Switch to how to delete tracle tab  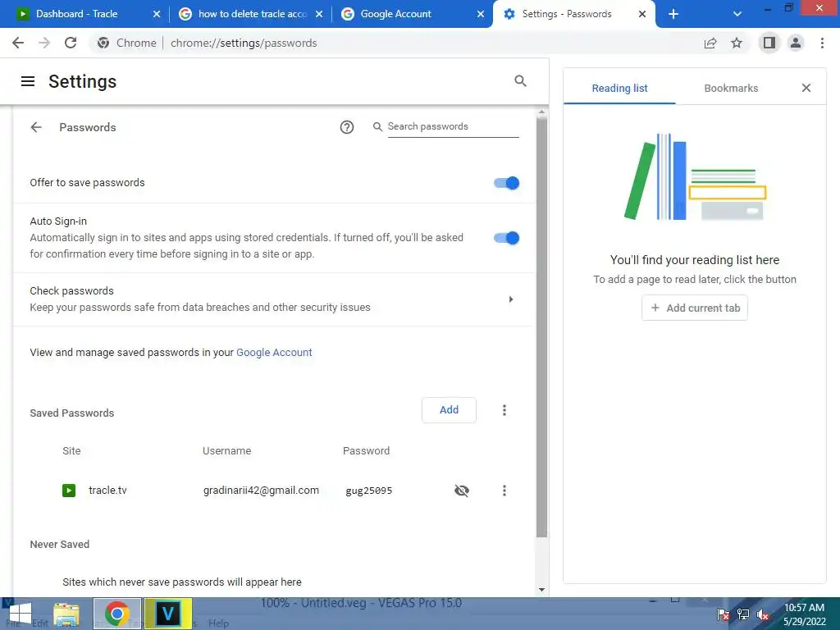coord(253,14)
